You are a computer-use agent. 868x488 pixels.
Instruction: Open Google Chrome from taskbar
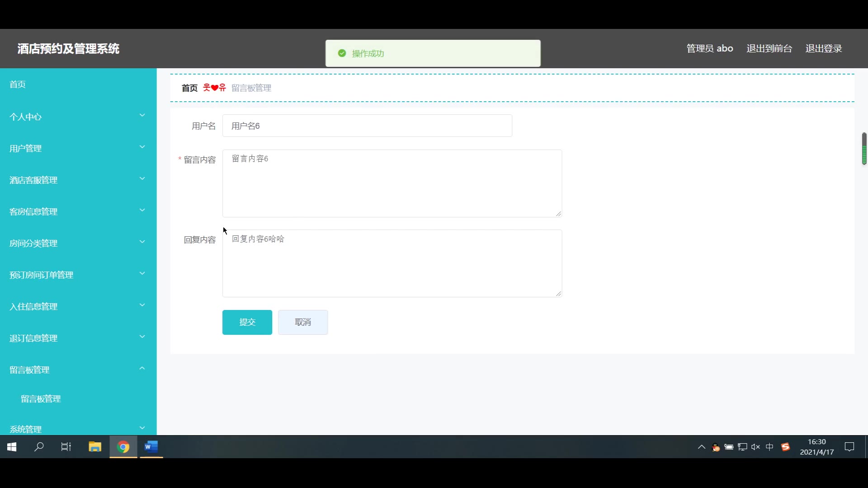[123, 447]
